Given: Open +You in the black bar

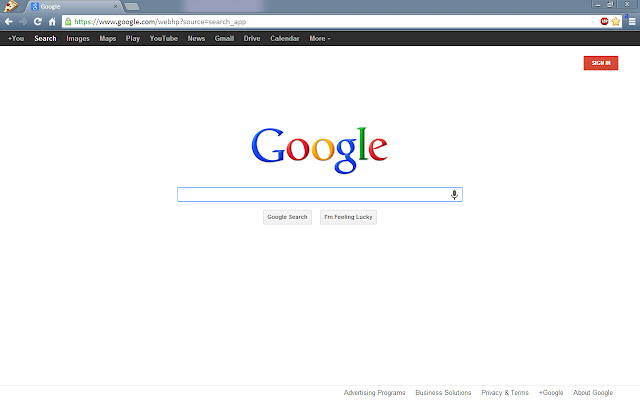Looking at the screenshot, I should [16, 38].
